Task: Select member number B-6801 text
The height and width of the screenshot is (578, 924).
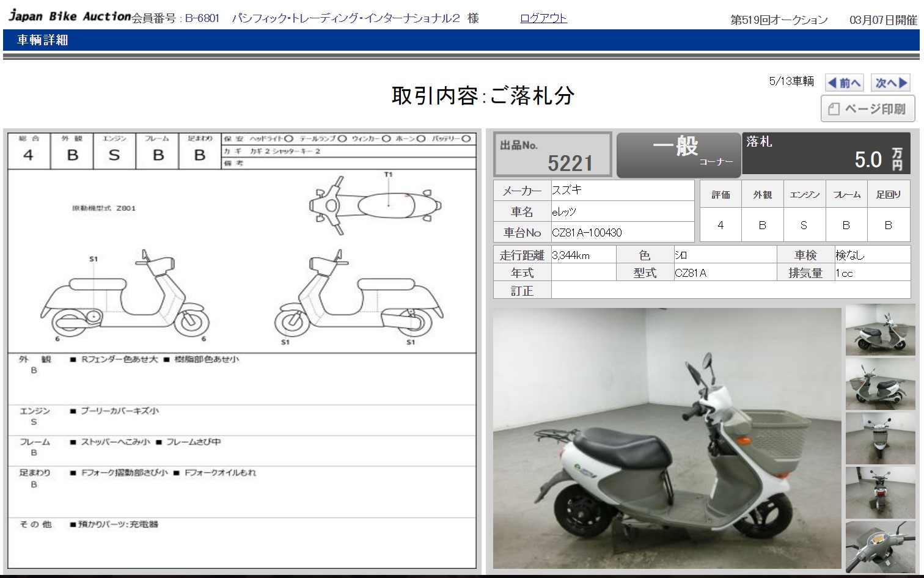Action: point(202,18)
